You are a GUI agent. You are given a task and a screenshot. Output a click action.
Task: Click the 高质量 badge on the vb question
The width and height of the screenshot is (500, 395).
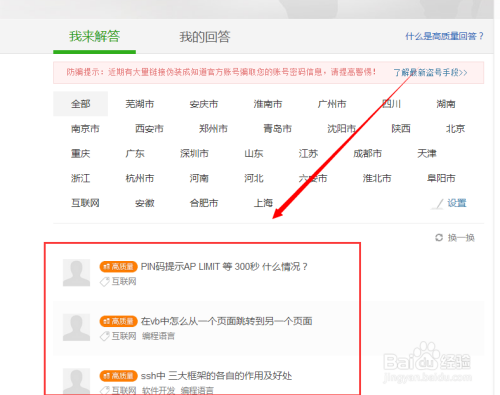(118, 321)
